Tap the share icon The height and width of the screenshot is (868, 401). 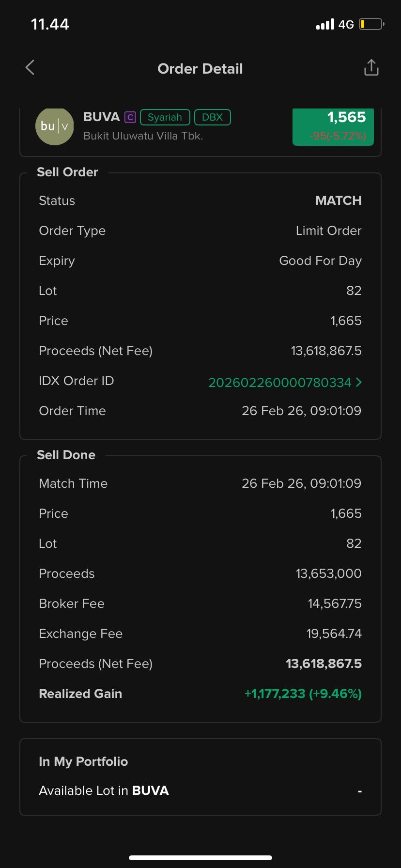pos(371,68)
